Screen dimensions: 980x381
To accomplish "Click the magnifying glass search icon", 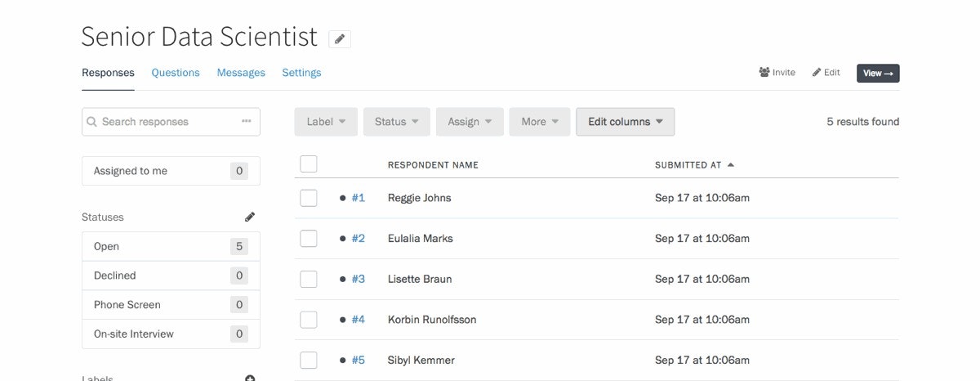I will (x=91, y=122).
